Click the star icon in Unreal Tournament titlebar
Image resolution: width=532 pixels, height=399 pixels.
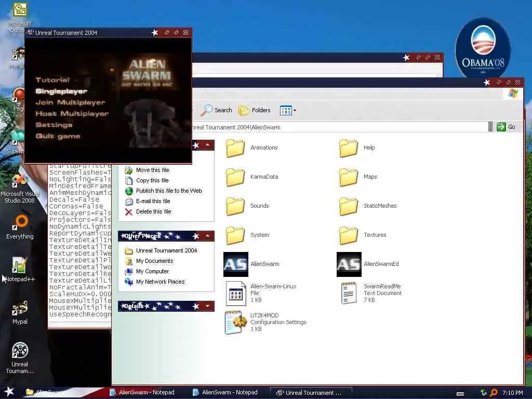pyautogui.click(x=155, y=33)
